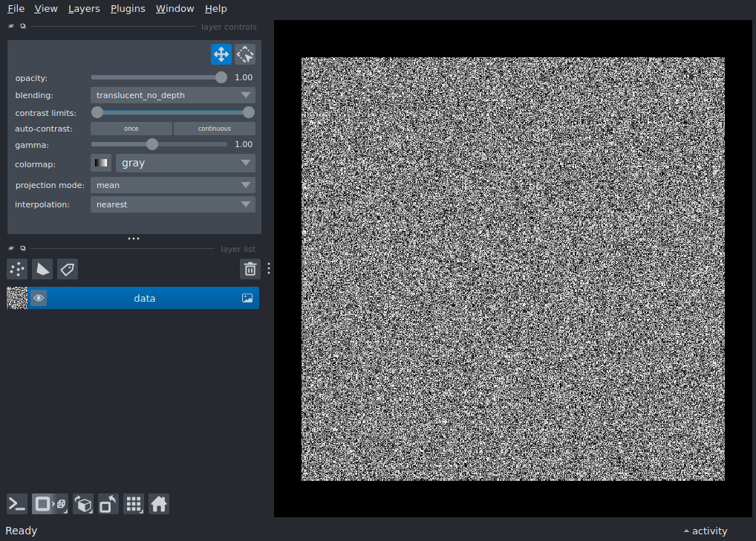Viewport: 756px width, 541px height.
Task: Click the gray colormap thumbnail swatch
Action: click(x=100, y=163)
